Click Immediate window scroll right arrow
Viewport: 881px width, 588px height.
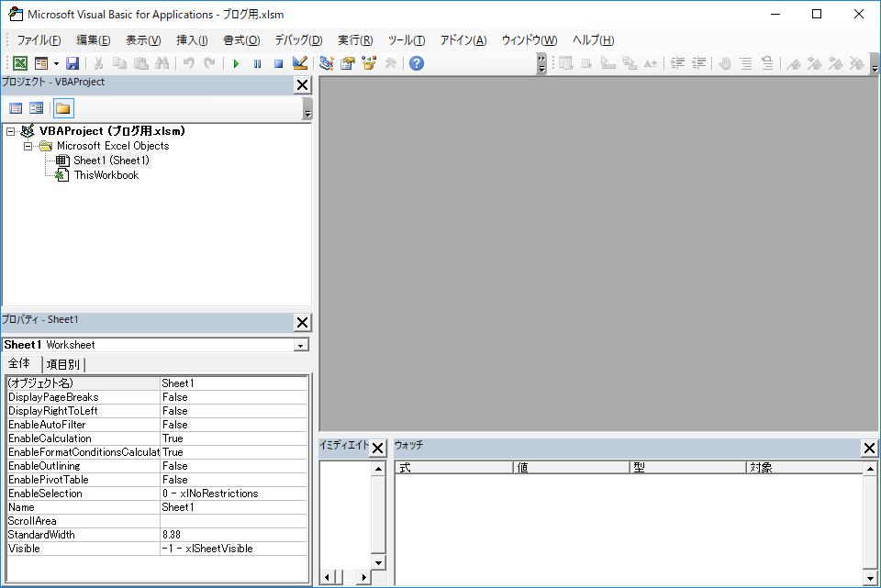(x=363, y=577)
